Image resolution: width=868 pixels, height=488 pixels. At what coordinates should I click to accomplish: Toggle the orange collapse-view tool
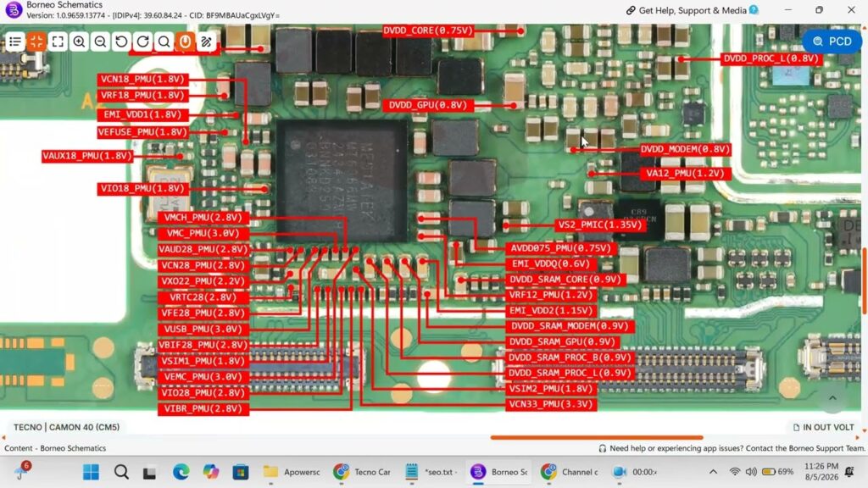[x=36, y=42]
